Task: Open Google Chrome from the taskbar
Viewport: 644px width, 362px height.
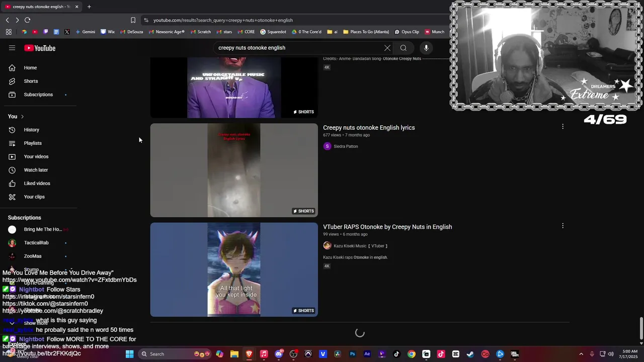Action: click(412, 354)
